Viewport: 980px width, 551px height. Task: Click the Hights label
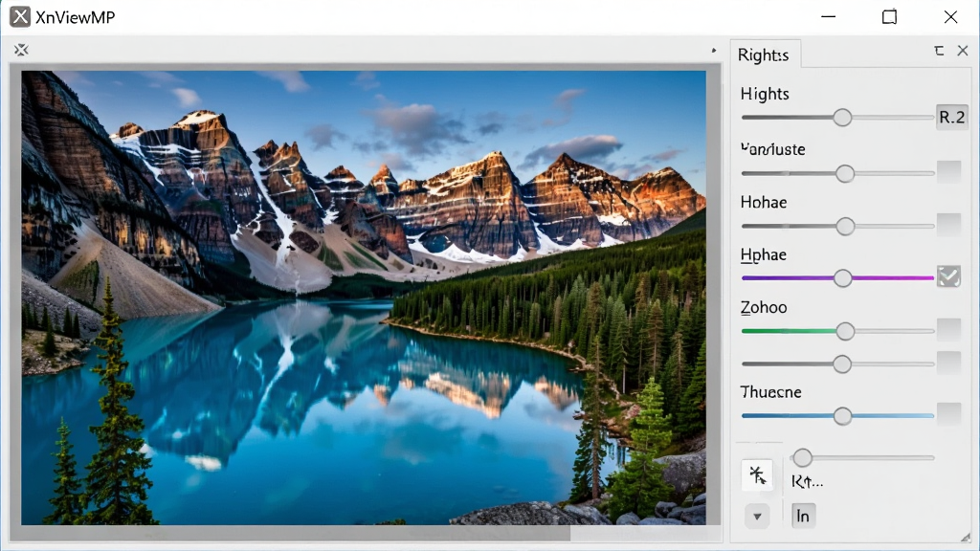(x=765, y=94)
